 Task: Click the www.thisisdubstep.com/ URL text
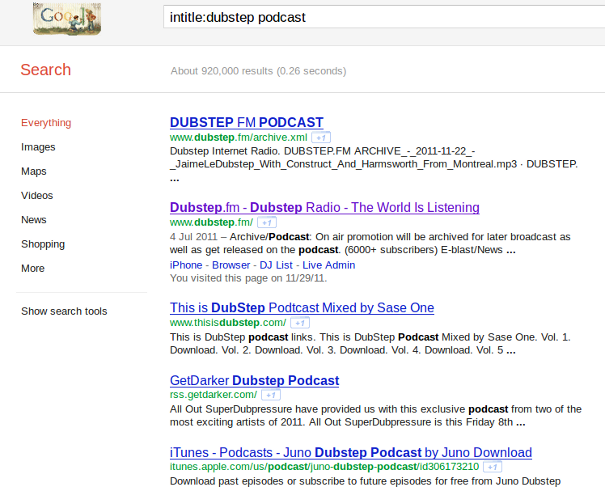[228, 323]
